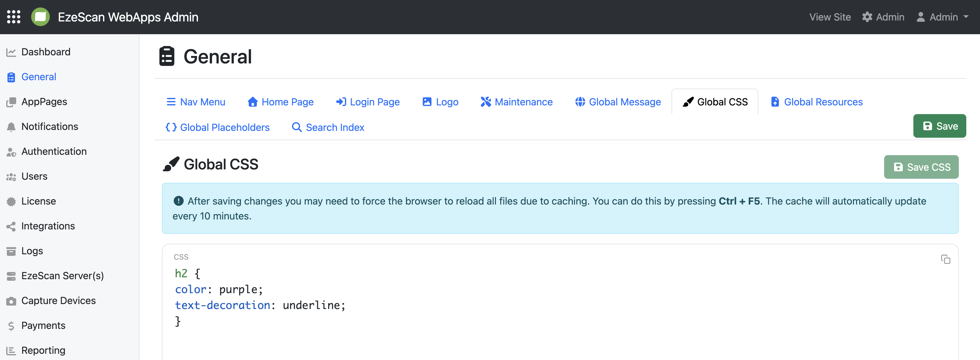Open the Global Placeholders tab

point(217,127)
